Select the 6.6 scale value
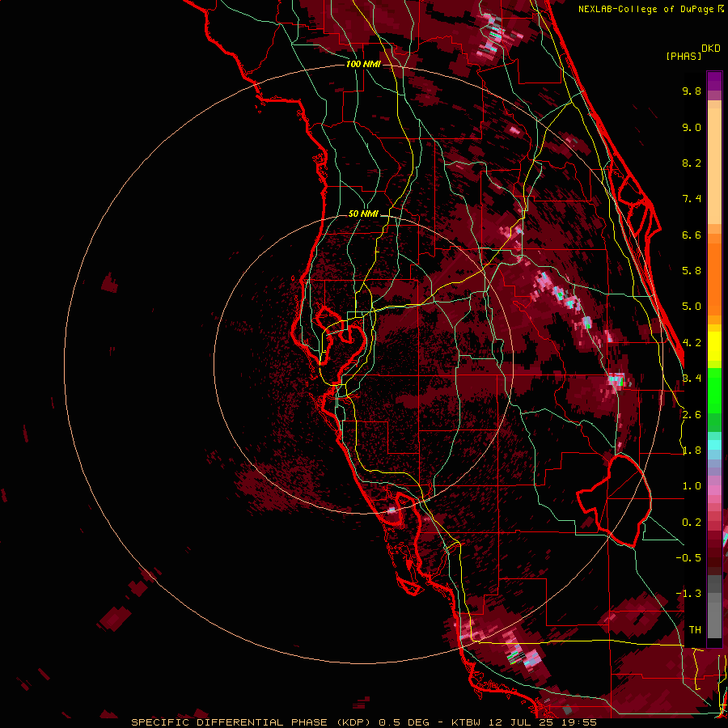This screenshot has width=728, height=728. tap(692, 235)
